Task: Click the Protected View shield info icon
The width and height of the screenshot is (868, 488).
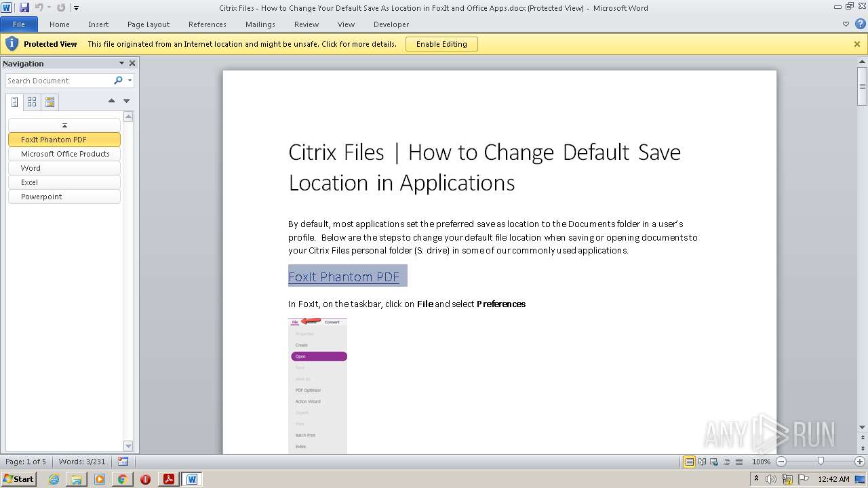Action: pyautogui.click(x=12, y=44)
